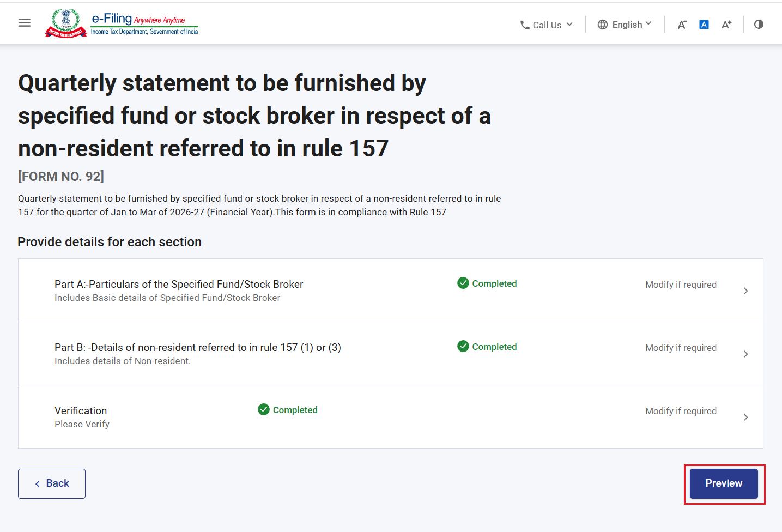Image resolution: width=782 pixels, height=532 pixels.
Task: Expand Part A section chevron arrow
Action: tap(746, 291)
